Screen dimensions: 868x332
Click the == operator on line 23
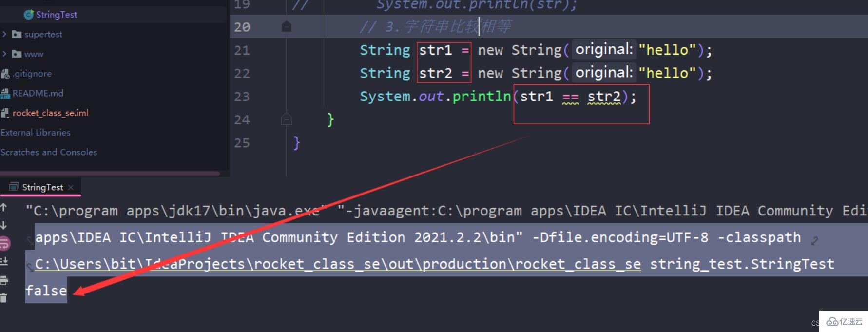[570, 97]
